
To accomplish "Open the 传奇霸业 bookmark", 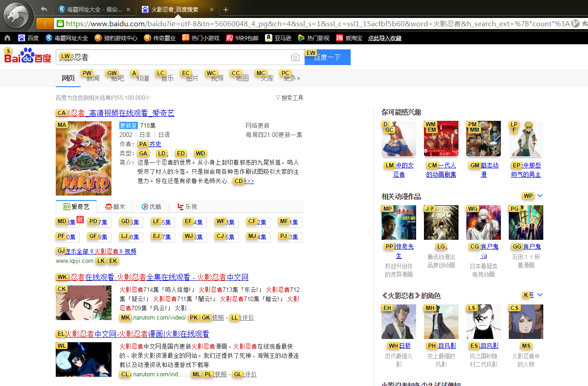I will tap(160, 38).
